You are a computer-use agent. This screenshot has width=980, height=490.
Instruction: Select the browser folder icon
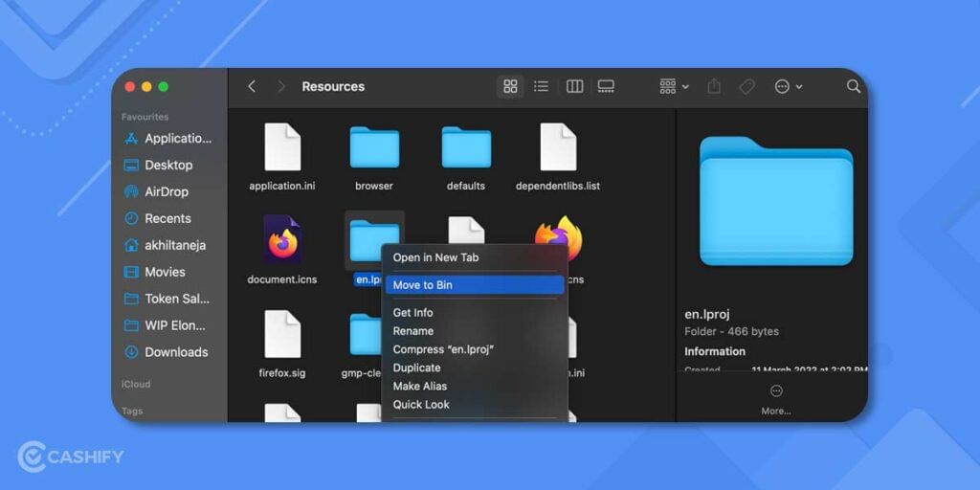tap(374, 146)
